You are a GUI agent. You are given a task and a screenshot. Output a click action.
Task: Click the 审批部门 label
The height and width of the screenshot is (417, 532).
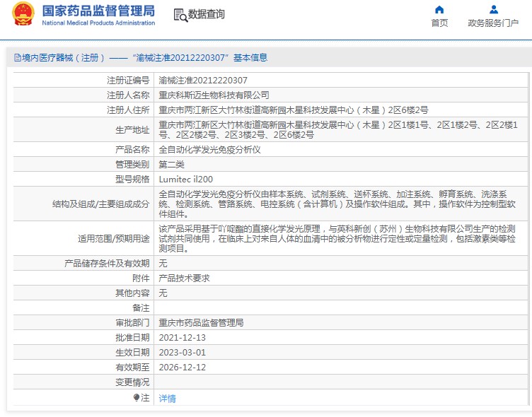(132, 323)
